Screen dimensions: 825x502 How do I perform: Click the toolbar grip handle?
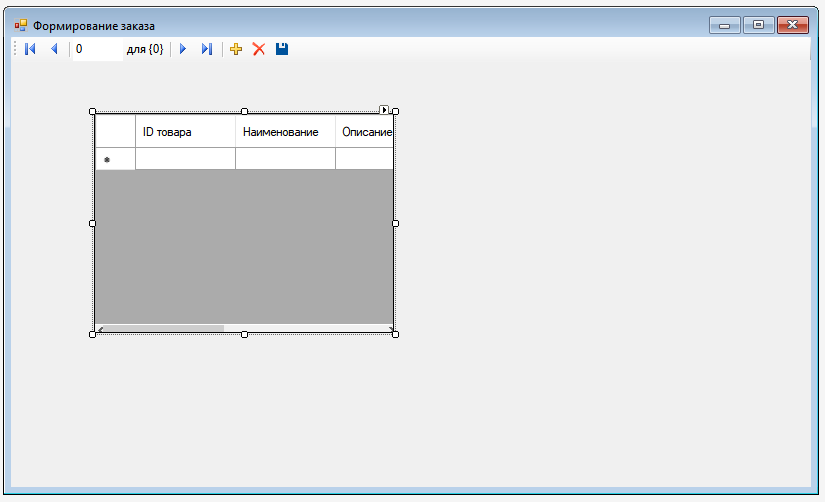point(15,49)
